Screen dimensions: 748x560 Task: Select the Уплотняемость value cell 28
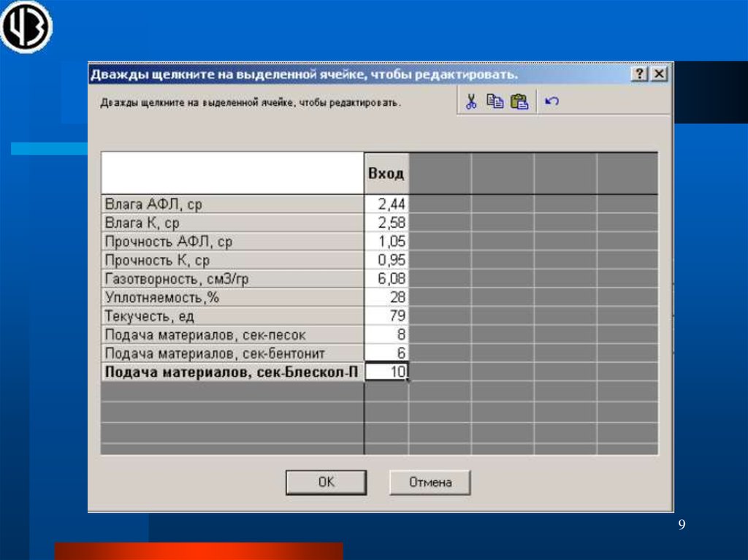pos(386,297)
